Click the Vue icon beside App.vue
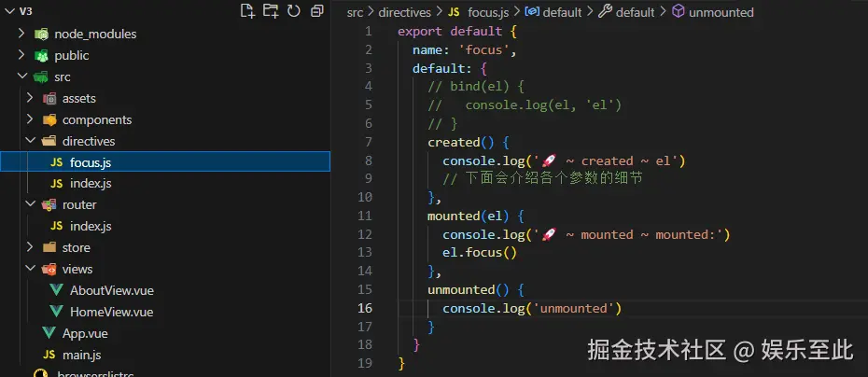This screenshot has height=377, width=868. coord(49,333)
